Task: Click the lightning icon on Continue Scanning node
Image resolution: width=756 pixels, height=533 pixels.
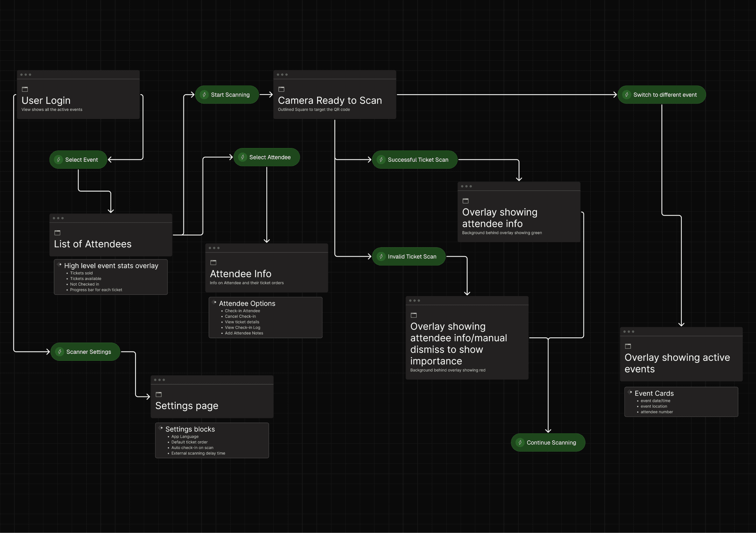Action: [520, 442]
